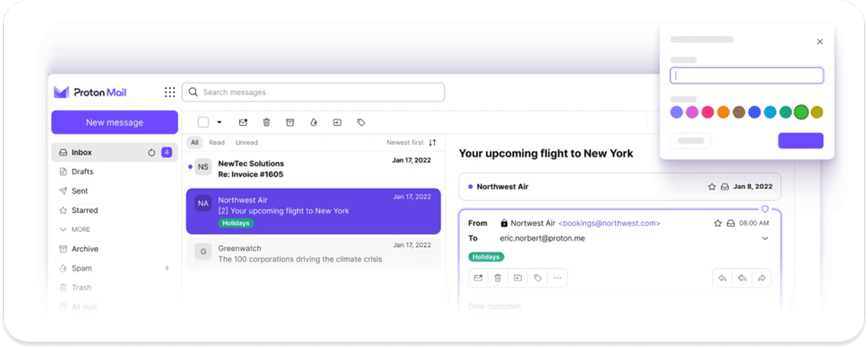Delete the open message with trash icon
This screenshot has width=868, height=349.
(498, 278)
